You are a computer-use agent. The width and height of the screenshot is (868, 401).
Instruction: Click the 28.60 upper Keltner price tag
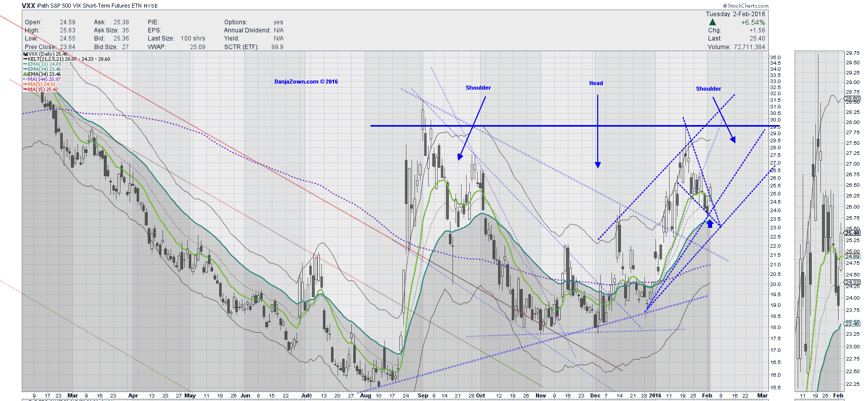point(852,99)
